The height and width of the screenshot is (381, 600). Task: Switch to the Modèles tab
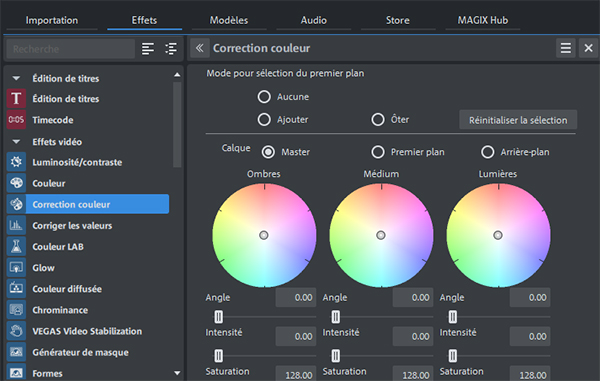(229, 20)
